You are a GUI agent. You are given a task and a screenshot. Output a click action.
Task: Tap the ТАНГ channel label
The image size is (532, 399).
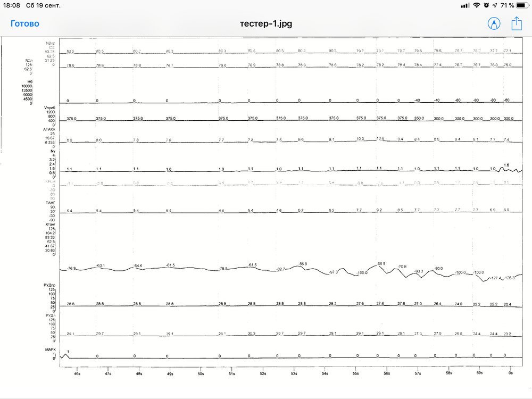pyautogui.click(x=50, y=203)
